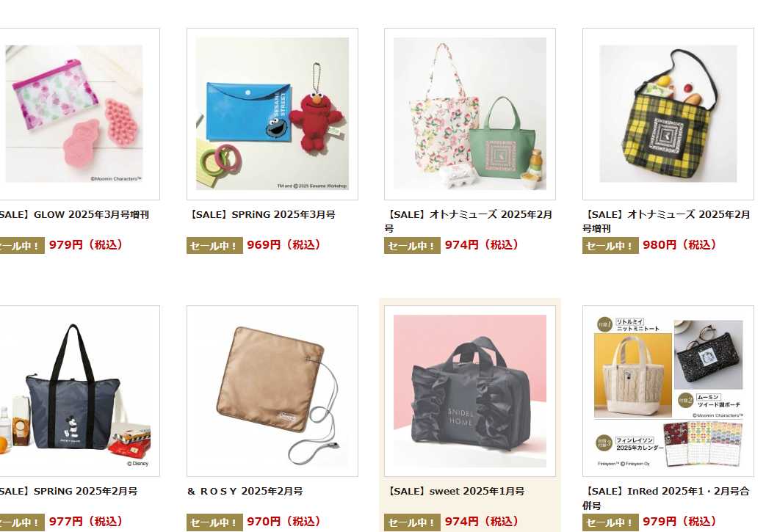The height and width of the screenshot is (532, 766).
Task: Open the GLOW 2025年3月号増刊 product thumbnail
Action: pos(74,114)
